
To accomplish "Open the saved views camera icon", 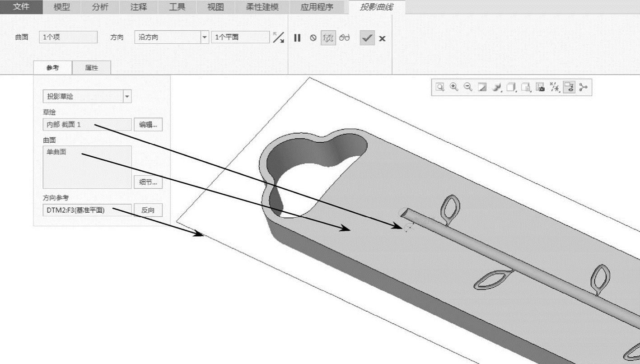I will [x=540, y=87].
